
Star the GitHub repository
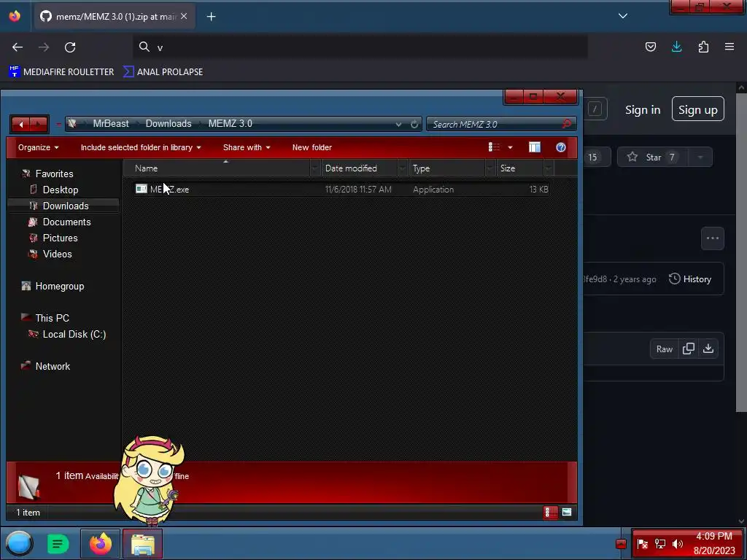[653, 157]
